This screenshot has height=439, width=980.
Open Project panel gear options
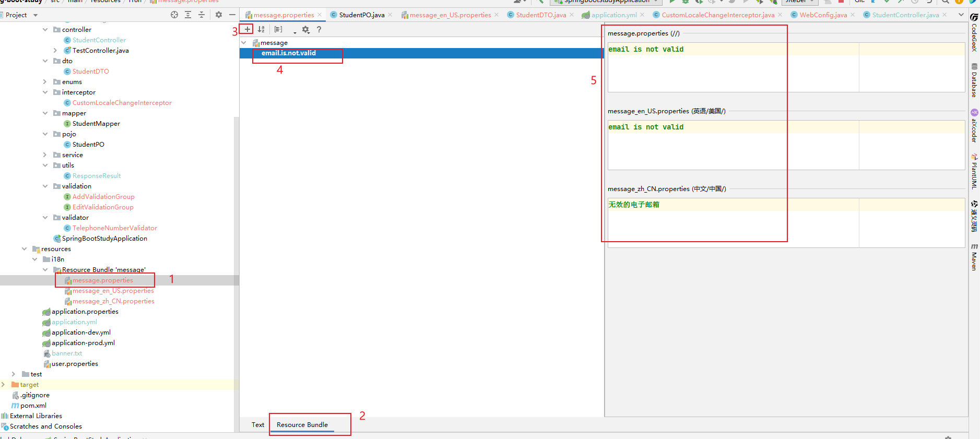point(219,15)
